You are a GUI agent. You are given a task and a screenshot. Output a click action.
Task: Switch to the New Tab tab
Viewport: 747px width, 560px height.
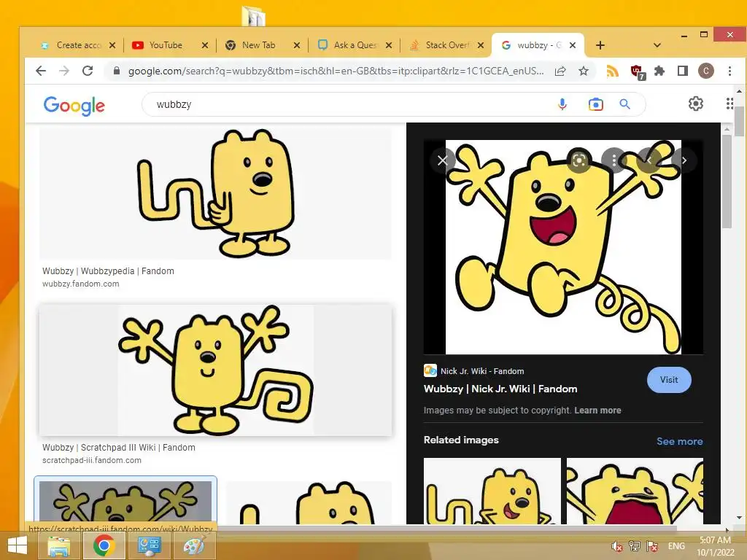(258, 45)
